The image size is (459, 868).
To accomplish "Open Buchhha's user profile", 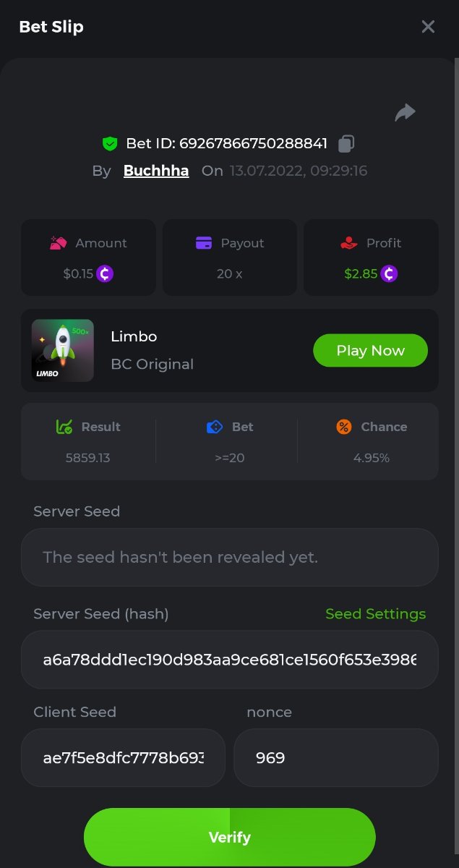I will [156, 171].
